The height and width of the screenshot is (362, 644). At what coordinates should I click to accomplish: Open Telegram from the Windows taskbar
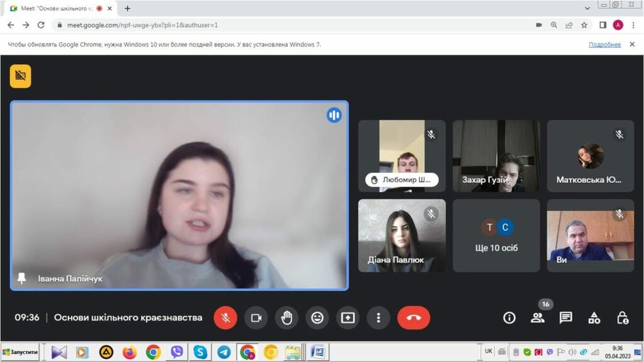click(224, 352)
